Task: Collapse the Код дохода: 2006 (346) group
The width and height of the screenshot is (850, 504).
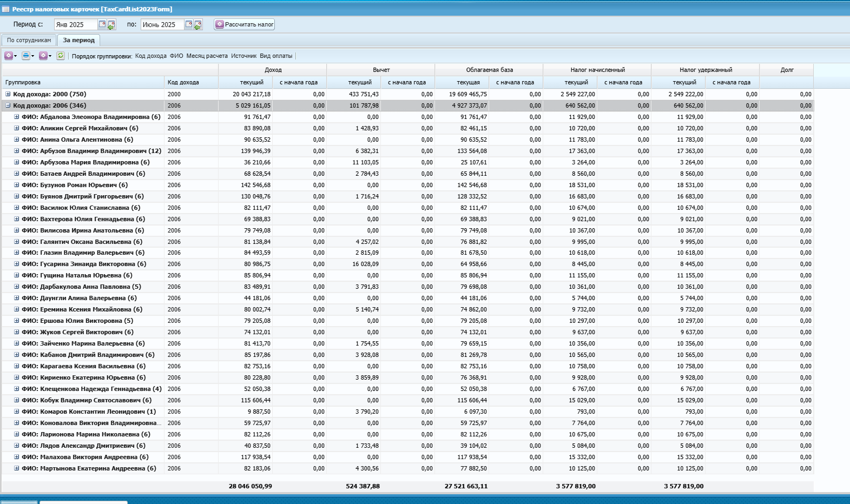Action: (8, 105)
